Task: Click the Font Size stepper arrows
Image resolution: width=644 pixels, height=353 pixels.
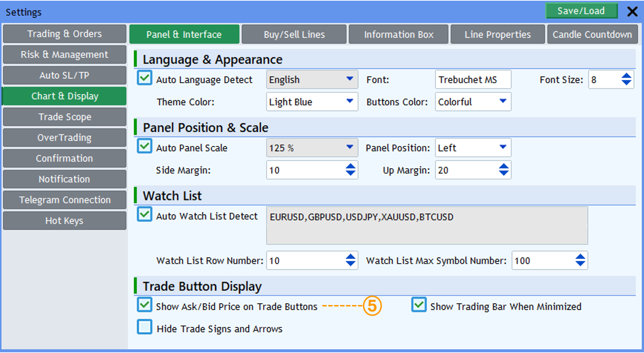Action: coord(626,79)
